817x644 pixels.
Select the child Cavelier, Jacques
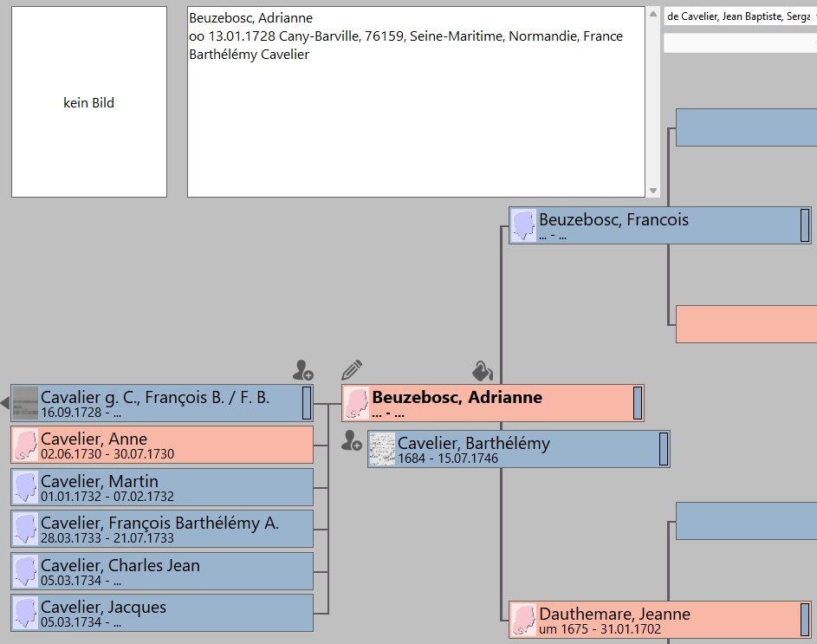coord(162,613)
